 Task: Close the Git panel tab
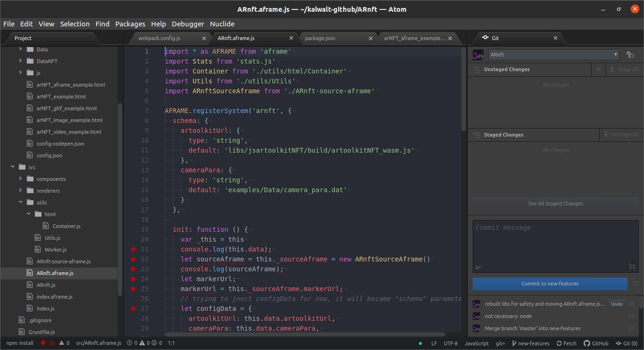click(x=555, y=38)
